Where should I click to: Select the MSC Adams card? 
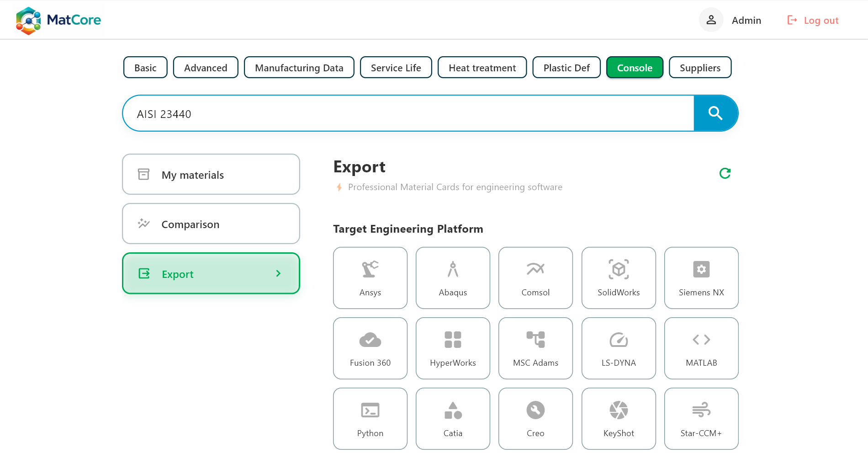(x=535, y=348)
